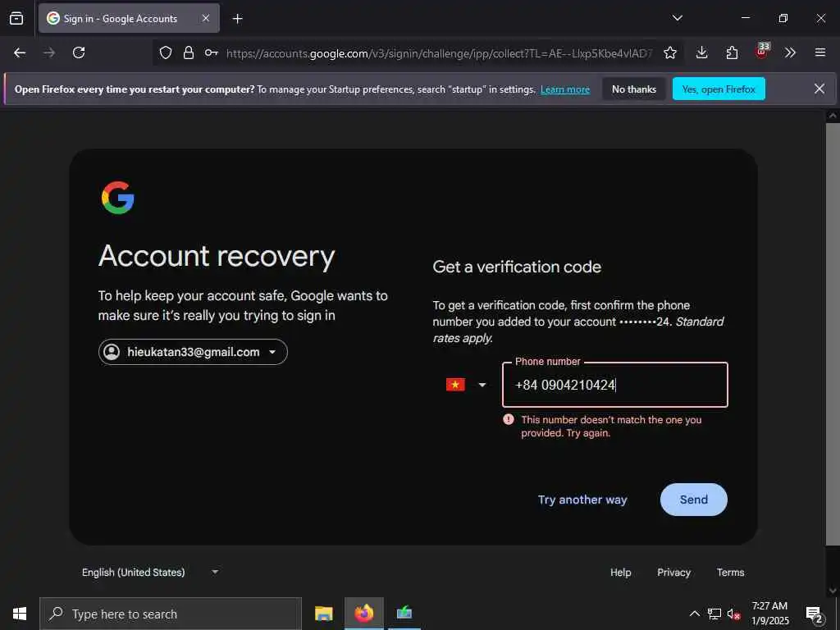The width and height of the screenshot is (840, 630).
Task: Open Firefox application hamburger menu
Action: [820, 52]
